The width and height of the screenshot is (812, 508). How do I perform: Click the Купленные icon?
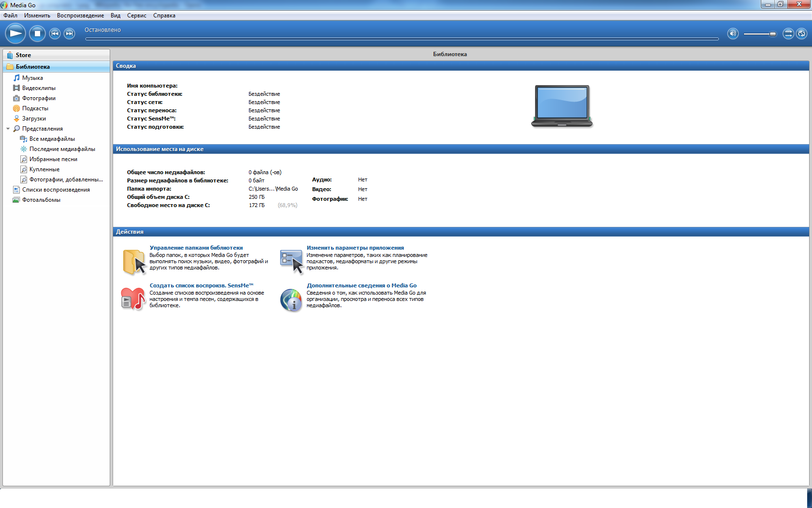[x=24, y=169]
